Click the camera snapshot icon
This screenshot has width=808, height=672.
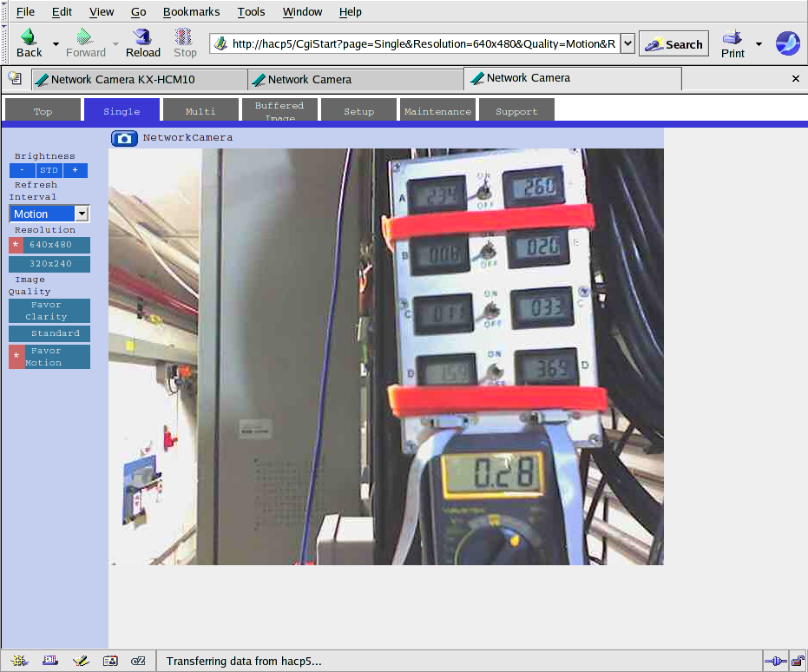(124, 138)
